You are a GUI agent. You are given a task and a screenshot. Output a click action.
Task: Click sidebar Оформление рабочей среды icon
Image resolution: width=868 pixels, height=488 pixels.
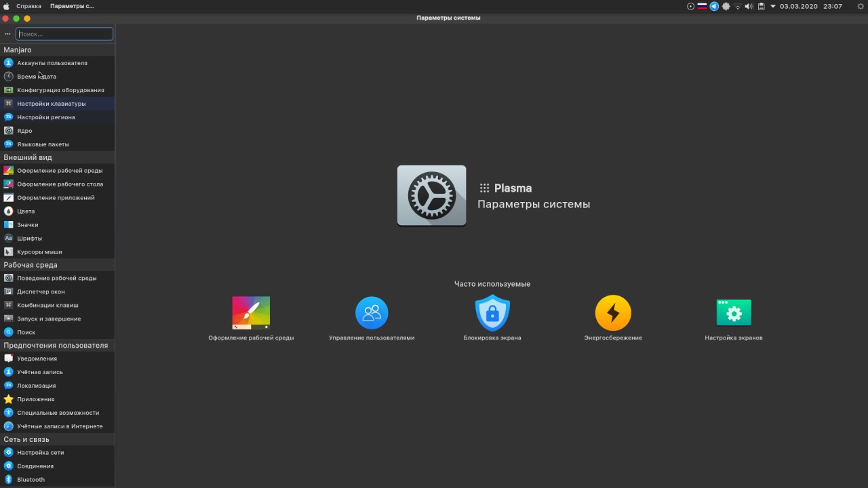8,171
